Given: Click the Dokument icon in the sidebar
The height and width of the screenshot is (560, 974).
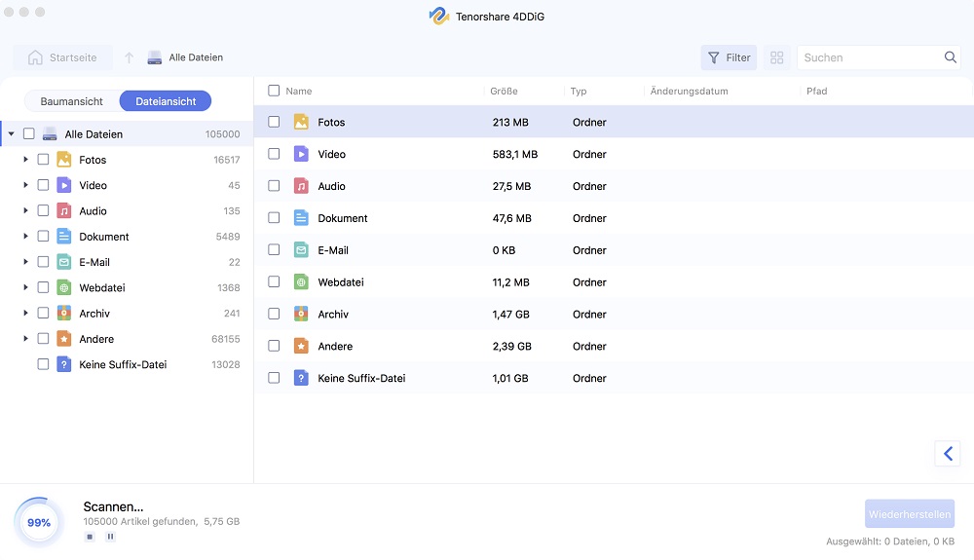Looking at the screenshot, I should [64, 237].
